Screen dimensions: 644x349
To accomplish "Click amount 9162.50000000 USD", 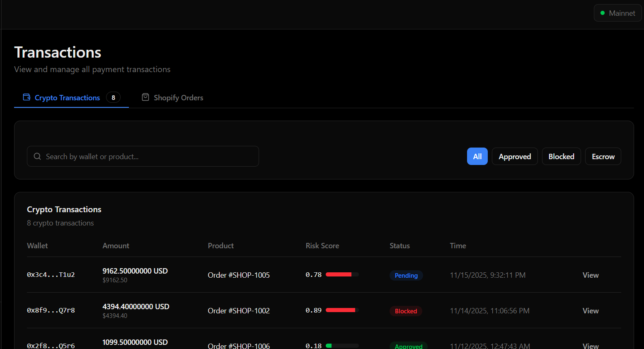I will tap(135, 271).
